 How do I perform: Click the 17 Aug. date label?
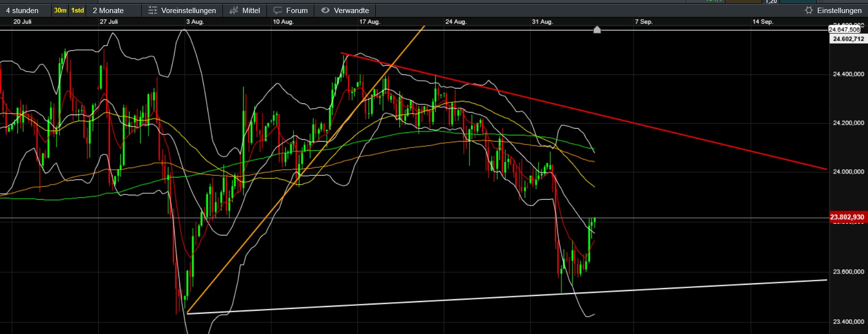369,22
